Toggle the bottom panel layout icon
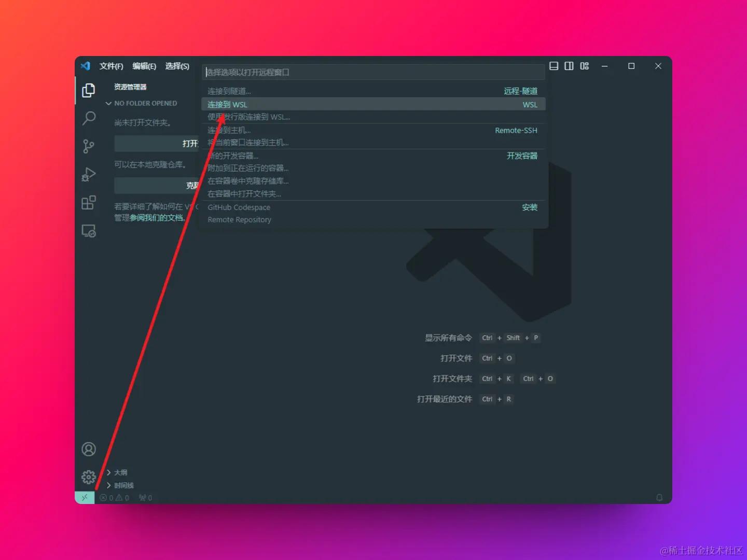747x560 pixels. [x=554, y=66]
